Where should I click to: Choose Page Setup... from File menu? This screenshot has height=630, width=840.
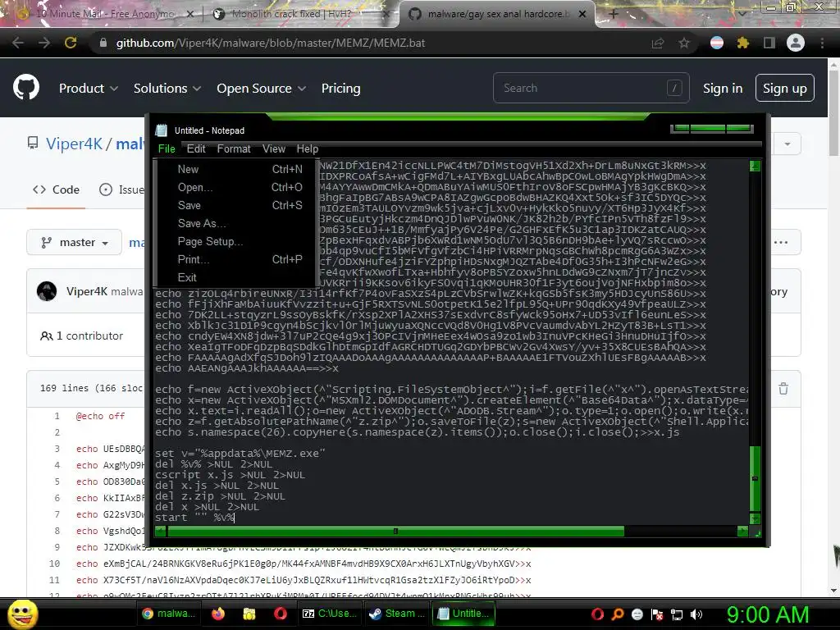[x=235, y=242]
